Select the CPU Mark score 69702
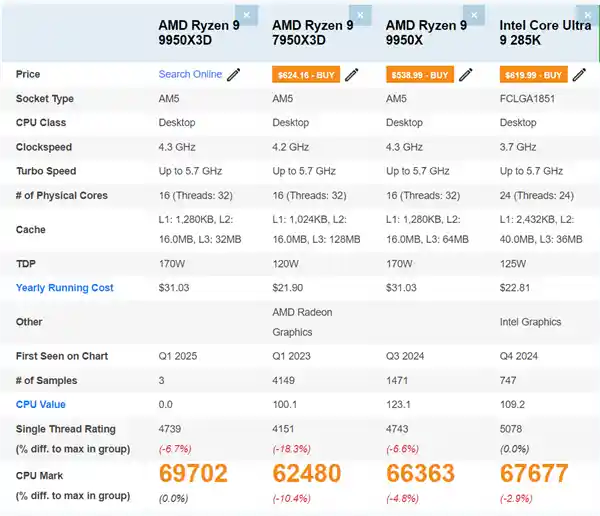600x516 pixels. tap(193, 474)
